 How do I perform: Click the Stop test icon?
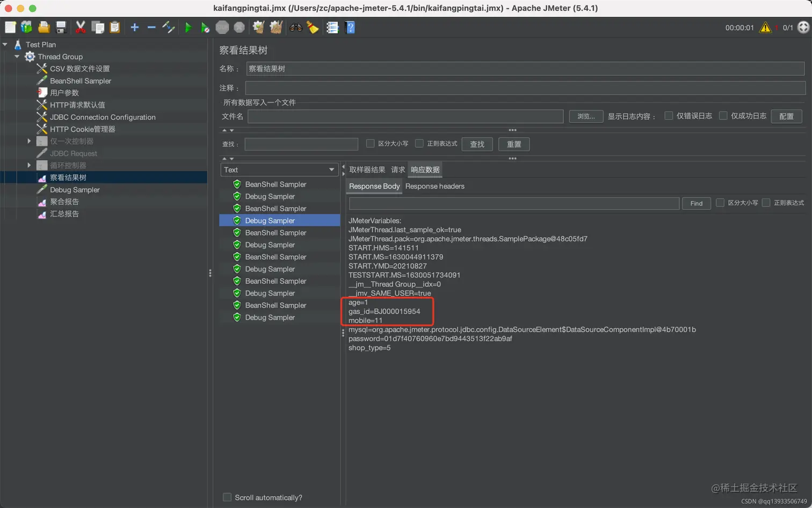pyautogui.click(x=222, y=27)
